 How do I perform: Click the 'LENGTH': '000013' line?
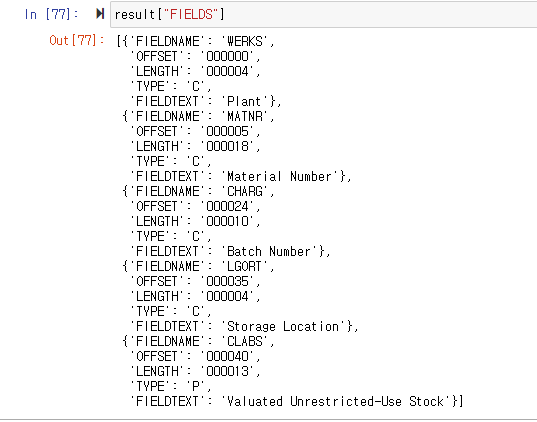(x=195, y=372)
